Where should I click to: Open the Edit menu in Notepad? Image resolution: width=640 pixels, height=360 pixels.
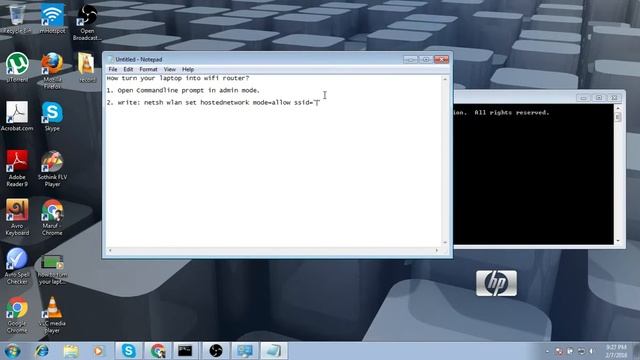128,69
